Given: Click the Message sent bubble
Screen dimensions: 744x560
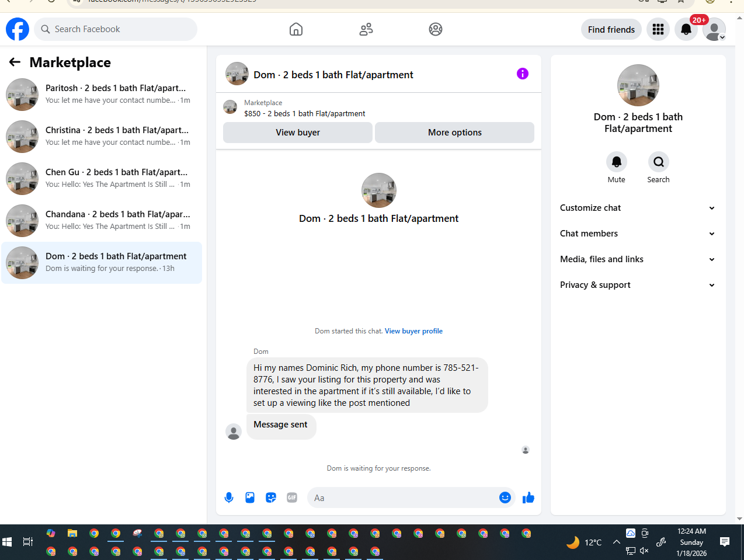Looking at the screenshot, I should [x=281, y=426].
